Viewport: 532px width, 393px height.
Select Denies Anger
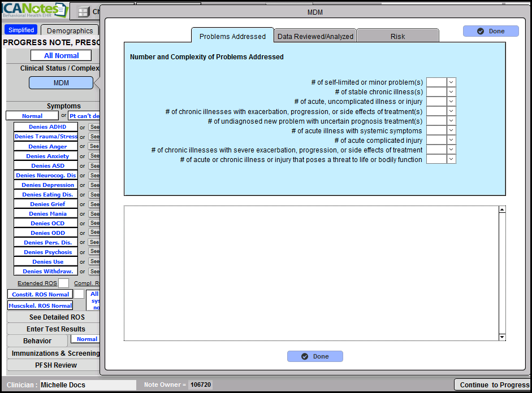pos(46,146)
